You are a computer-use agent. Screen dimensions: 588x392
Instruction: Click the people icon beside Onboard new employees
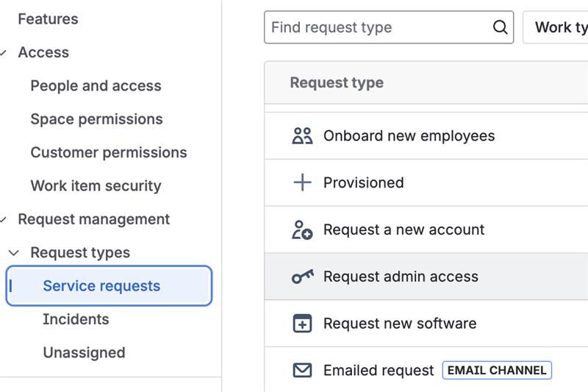pos(302,136)
